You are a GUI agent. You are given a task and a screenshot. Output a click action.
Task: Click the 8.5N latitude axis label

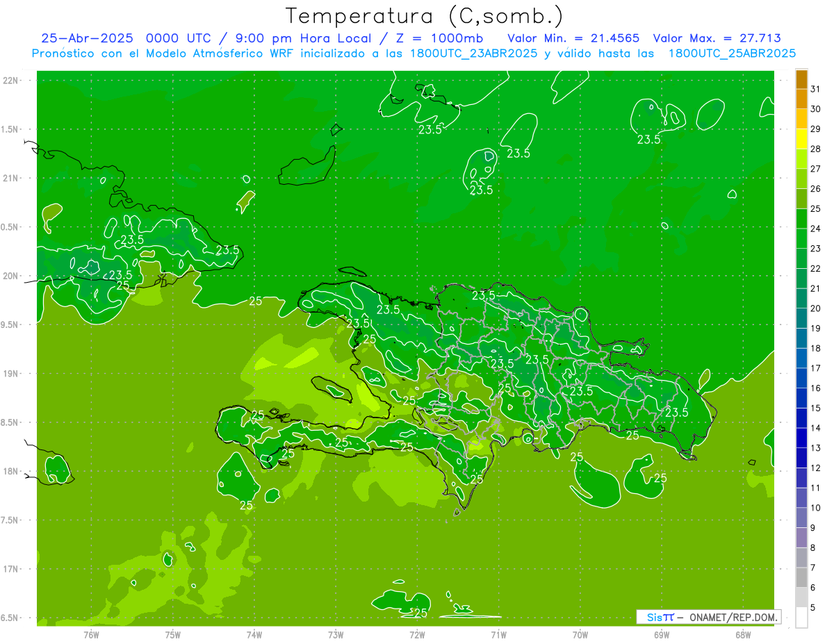(10, 423)
